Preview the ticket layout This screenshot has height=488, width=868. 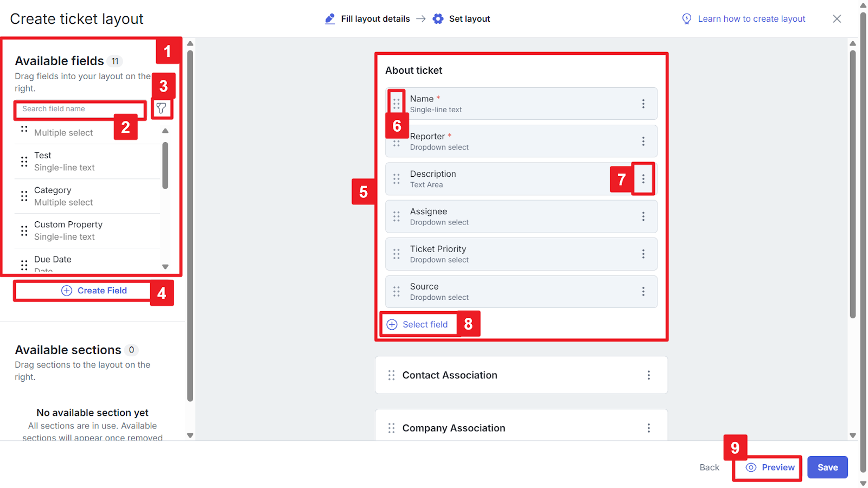[770, 467]
